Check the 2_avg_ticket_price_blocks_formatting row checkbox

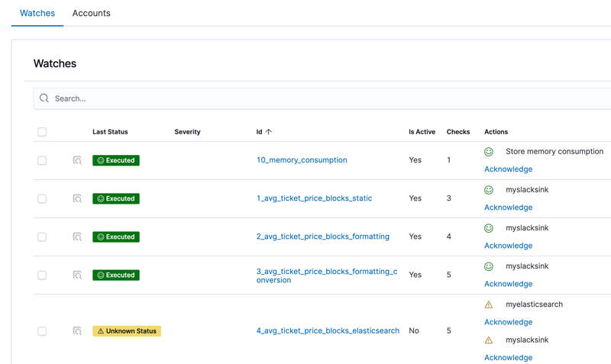coord(42,237)
